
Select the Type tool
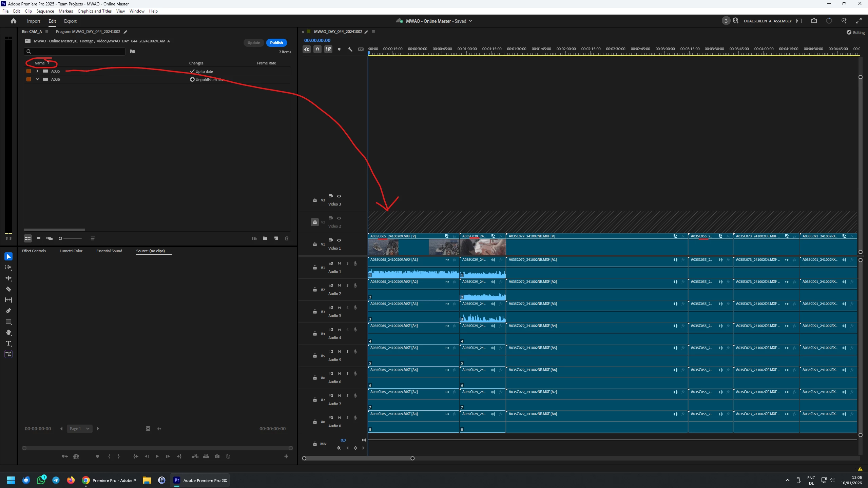point(8,343)
